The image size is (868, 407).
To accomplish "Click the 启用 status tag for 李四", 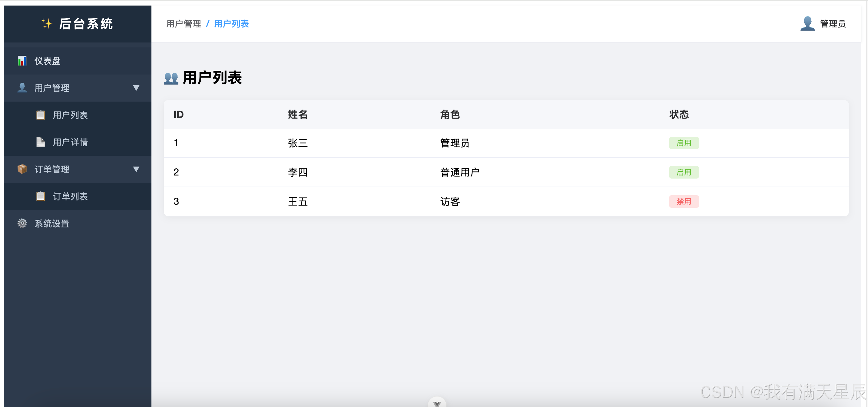I will point(684,172).
